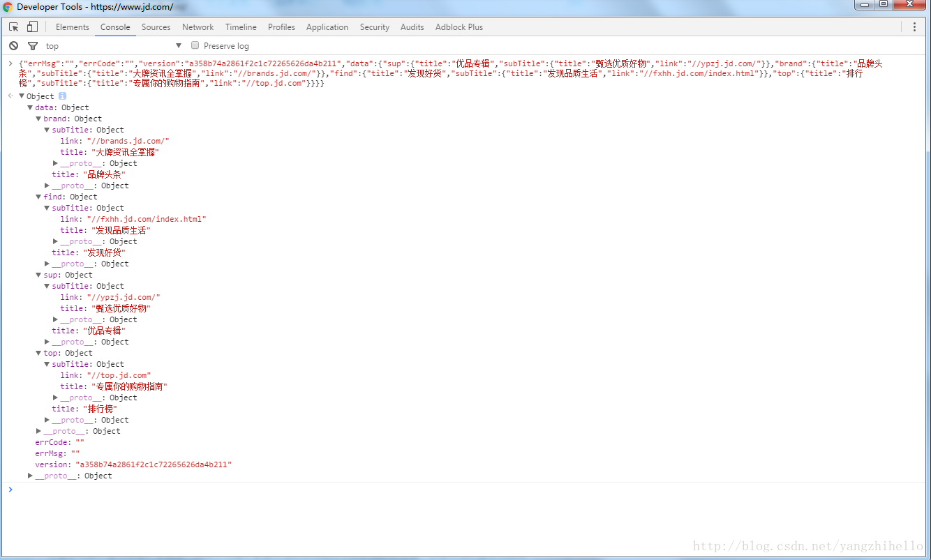The height and width of the screenshot is (560, 931).
Task: Select the Console tab
Action: coord(115,27)
